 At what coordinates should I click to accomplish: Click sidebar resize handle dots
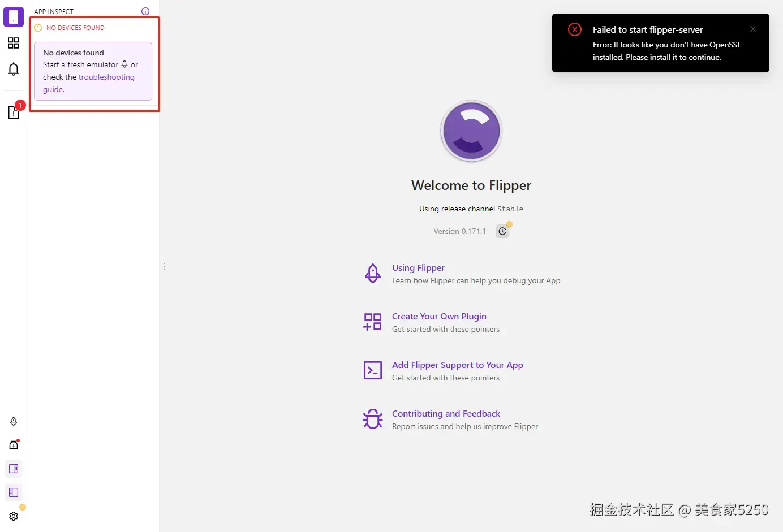click(x=164, y=266)
